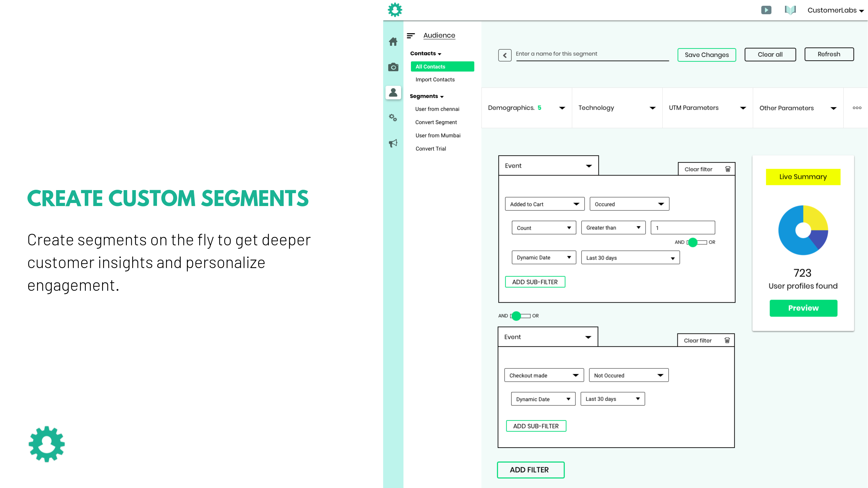Open the camera icon in the left sidebar
Image resolution: width=868 pixels, height=488 pixels.
[393, 67]
